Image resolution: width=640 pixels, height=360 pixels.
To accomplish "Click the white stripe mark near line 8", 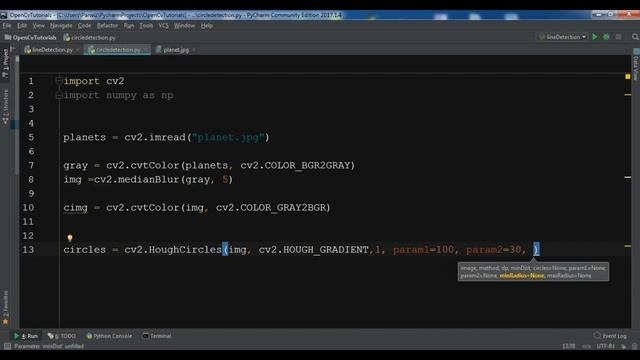I will tap(628, 177).
